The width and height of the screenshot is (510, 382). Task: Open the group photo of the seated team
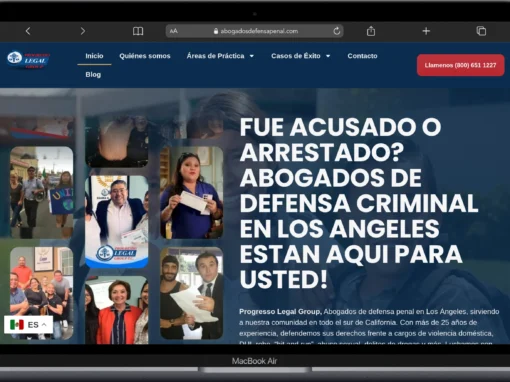pos(42,293)
